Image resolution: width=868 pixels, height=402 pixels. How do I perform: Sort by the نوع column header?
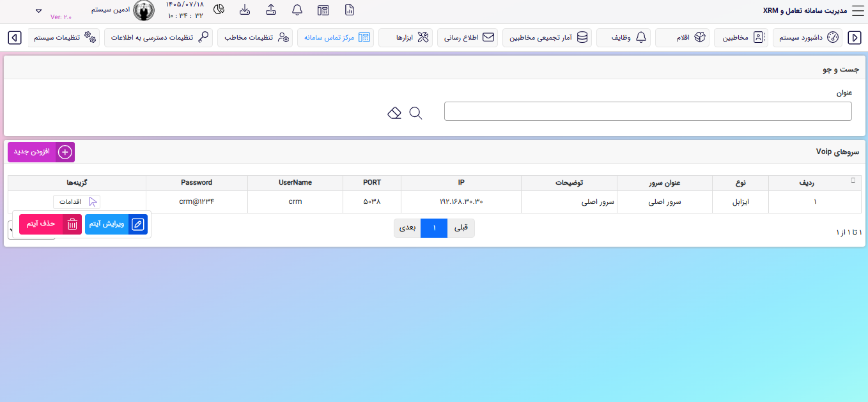click(x=741, y=183)
